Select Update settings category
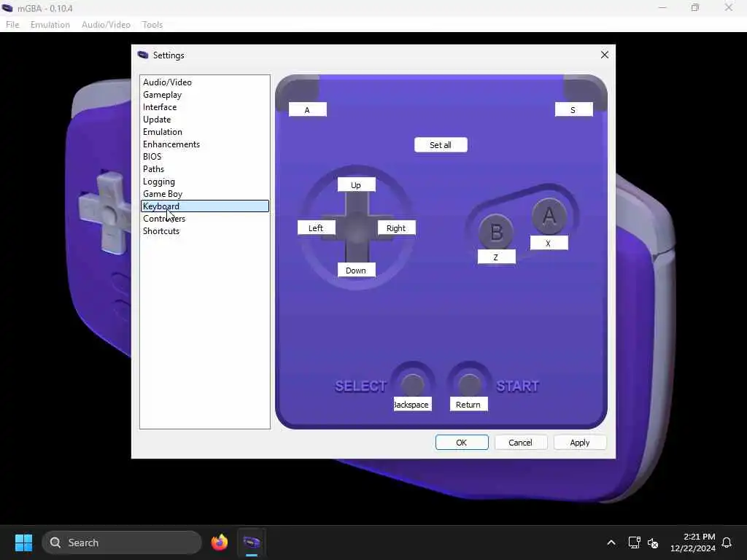The image size is (747, 560). click(205, 120)
